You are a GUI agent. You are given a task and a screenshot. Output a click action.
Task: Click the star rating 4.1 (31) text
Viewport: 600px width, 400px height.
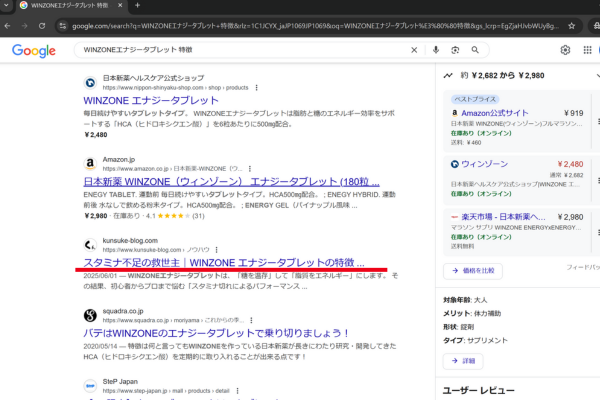pyautogui.click(x=175, y=216)
